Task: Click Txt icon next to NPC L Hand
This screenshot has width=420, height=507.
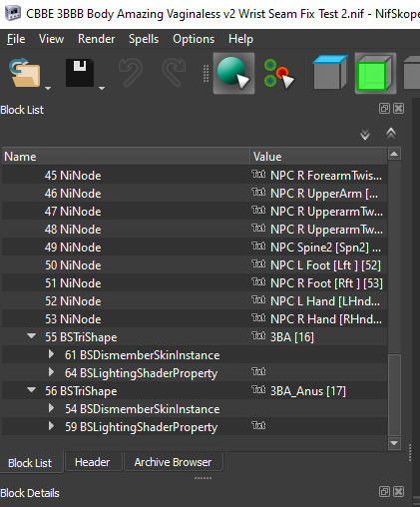Action: point(258,299)
